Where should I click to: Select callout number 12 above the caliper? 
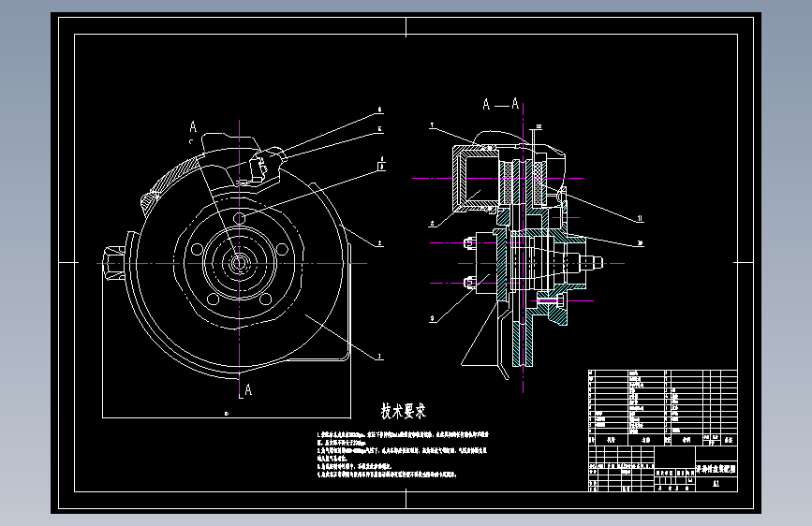coord(539,126)
